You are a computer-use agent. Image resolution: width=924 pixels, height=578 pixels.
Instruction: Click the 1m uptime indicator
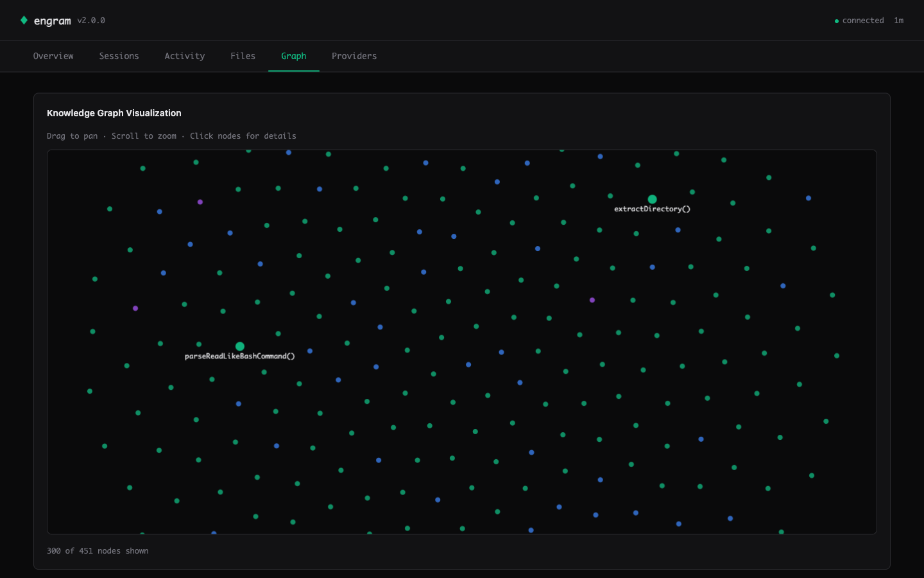[x=899, y=20]
